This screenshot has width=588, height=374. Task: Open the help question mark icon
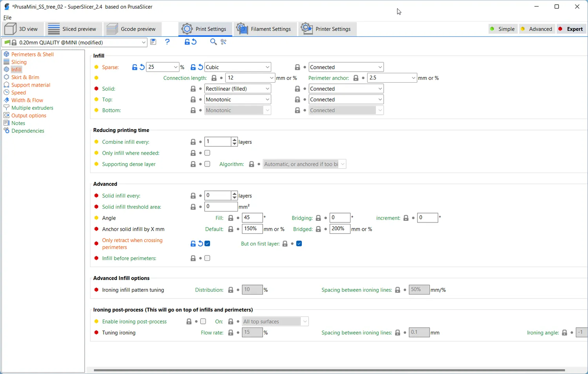click(x=167, y=42)
